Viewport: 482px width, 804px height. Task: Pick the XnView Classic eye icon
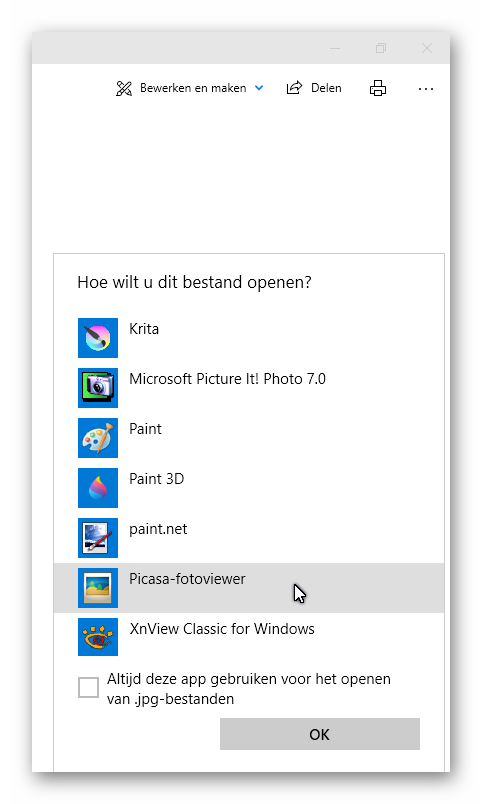tap(98, 637)
